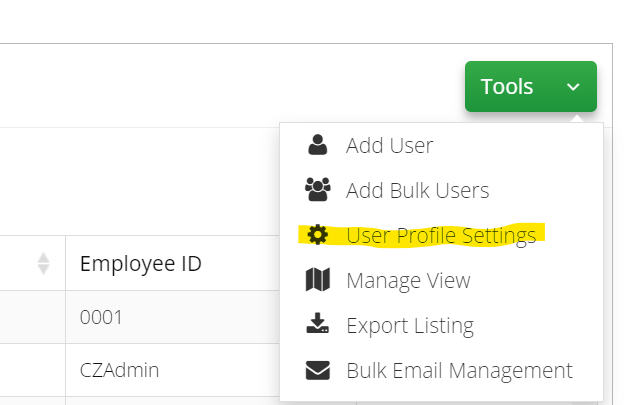Select Add User from the menu
The height and width of the screenshot is (405, 631).
[389, 145]
